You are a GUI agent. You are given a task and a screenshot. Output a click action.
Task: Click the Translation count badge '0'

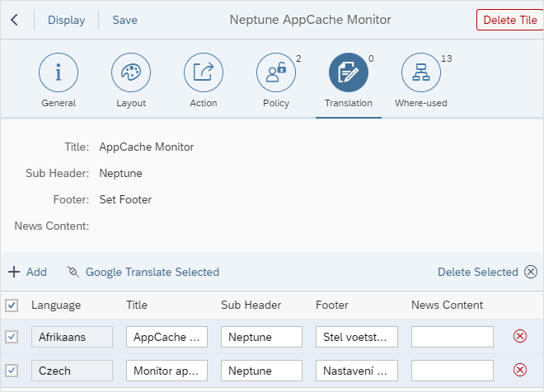(371, 58)
